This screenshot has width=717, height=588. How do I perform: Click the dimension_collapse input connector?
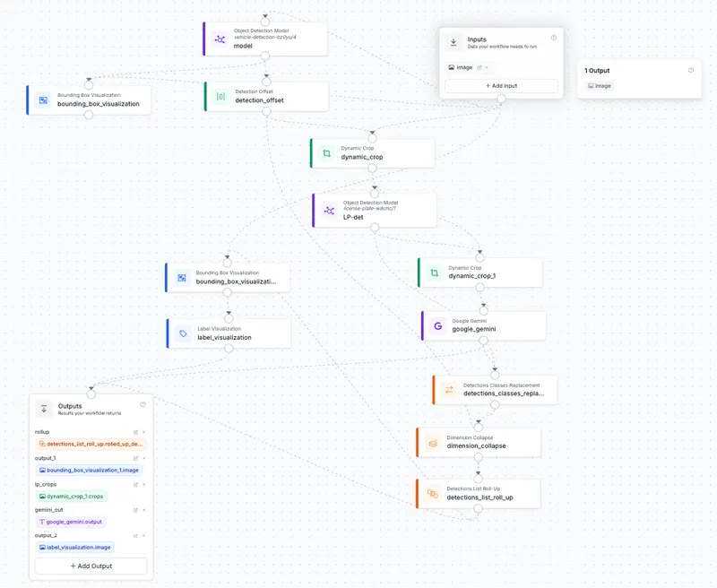tap(479, 428)
